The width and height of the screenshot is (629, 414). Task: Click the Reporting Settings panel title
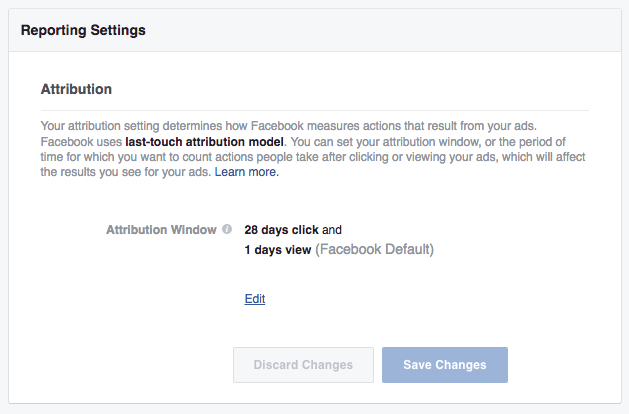[83, 30]
